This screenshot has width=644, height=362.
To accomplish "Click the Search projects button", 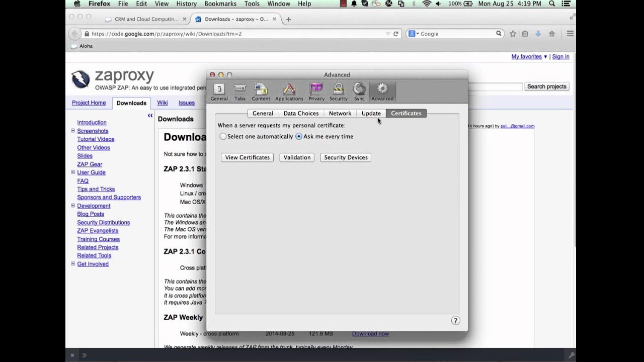I will (x=547, y=86).
